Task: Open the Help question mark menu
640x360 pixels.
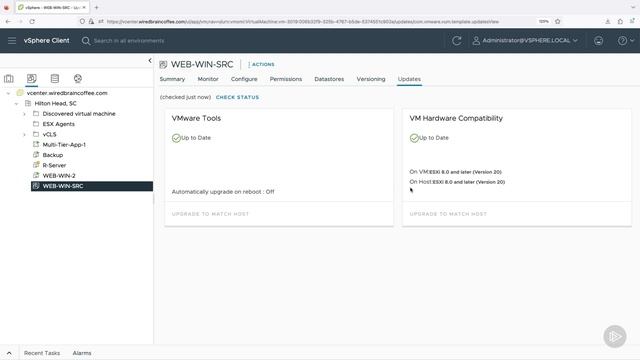Action: (625, 40)
